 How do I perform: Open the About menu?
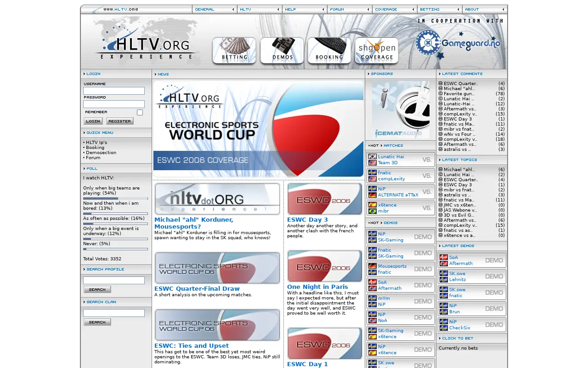coord(485,9)
